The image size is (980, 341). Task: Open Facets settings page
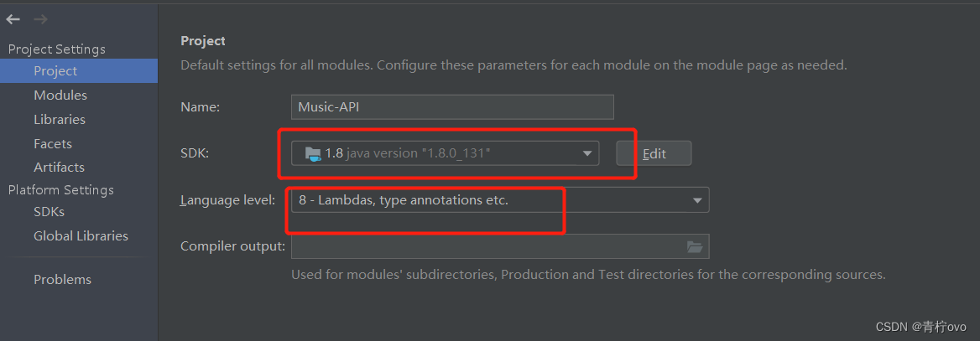tap(53, 143)
